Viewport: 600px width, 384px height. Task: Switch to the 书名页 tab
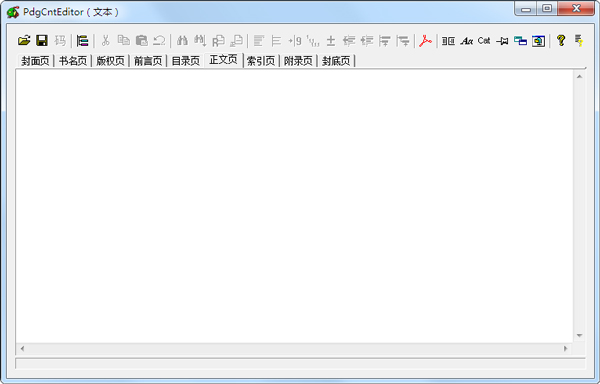[x=73, y=61]
